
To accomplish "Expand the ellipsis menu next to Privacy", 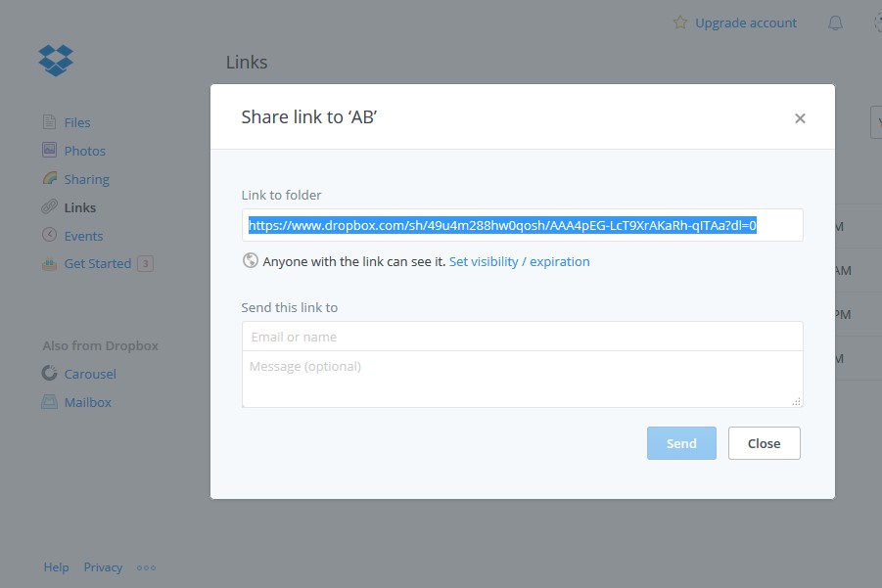I will [x=146, y=566].
